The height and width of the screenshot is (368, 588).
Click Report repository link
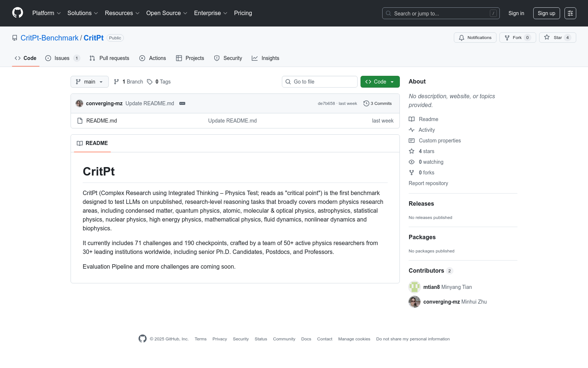[x=429, y=183]
